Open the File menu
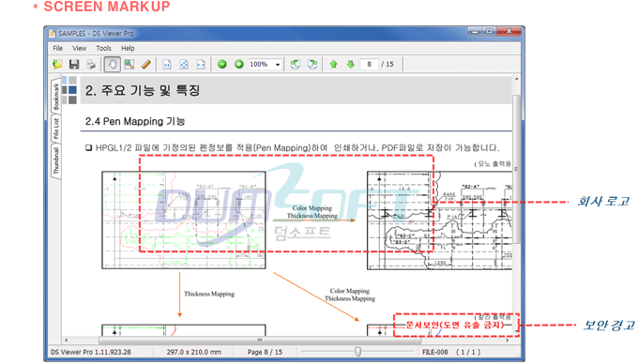638x364 pixels. (58, 49)
